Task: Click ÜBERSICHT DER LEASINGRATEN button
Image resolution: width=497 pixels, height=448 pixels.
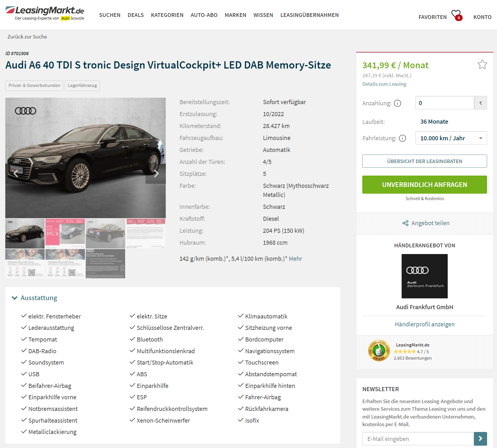Action: (425, 161)
